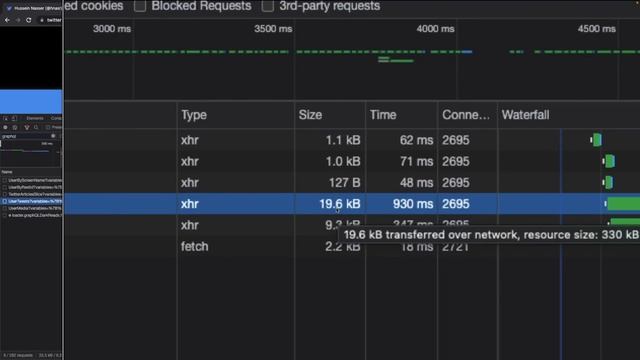Sort by the Time column header
Screen dimensions: 640x360
(401, 115)
